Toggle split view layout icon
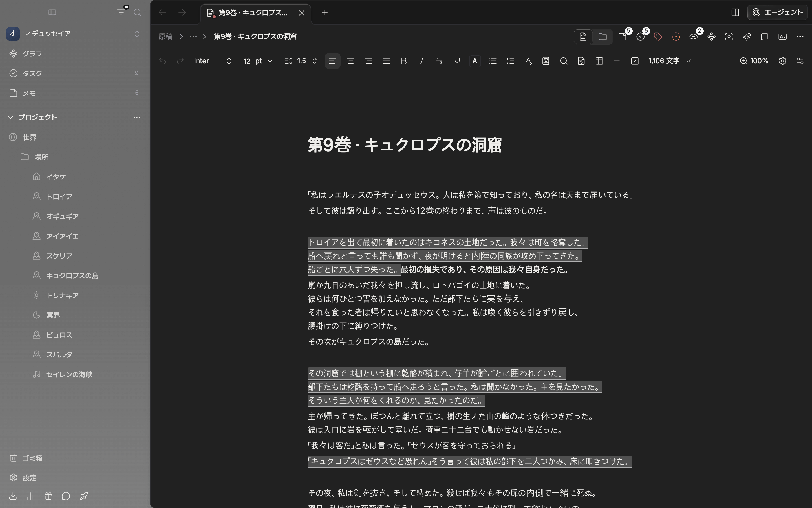 pos(735,12)
